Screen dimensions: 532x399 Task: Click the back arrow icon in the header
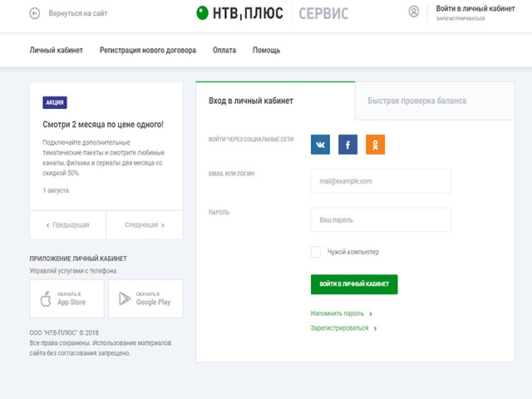pyautogui.click(x=35, y=13)
